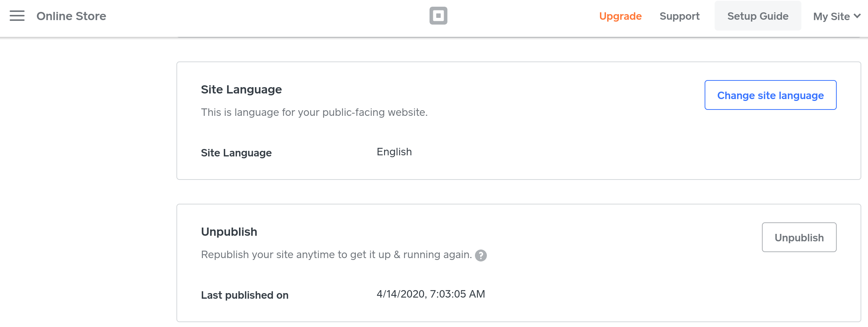The height and width of the screenshot is (327, 868).
Task: Click the Republish your site description text
Action: click(336, 255)
